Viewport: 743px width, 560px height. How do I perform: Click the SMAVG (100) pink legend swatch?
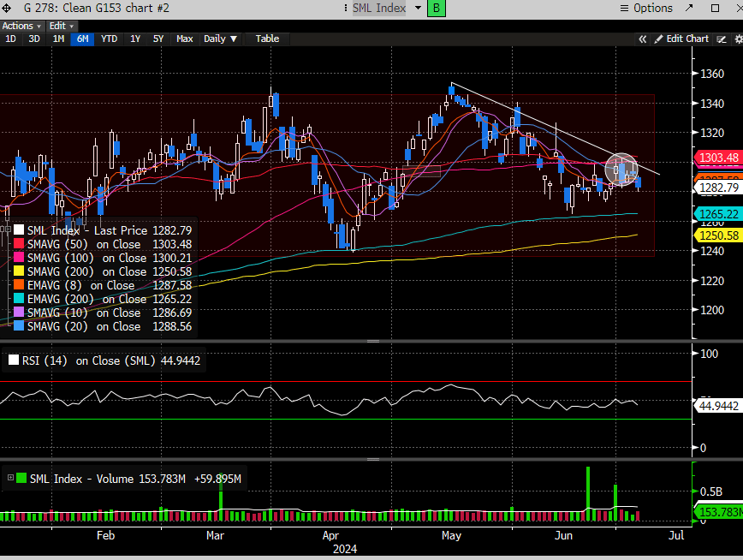point(19,258)
